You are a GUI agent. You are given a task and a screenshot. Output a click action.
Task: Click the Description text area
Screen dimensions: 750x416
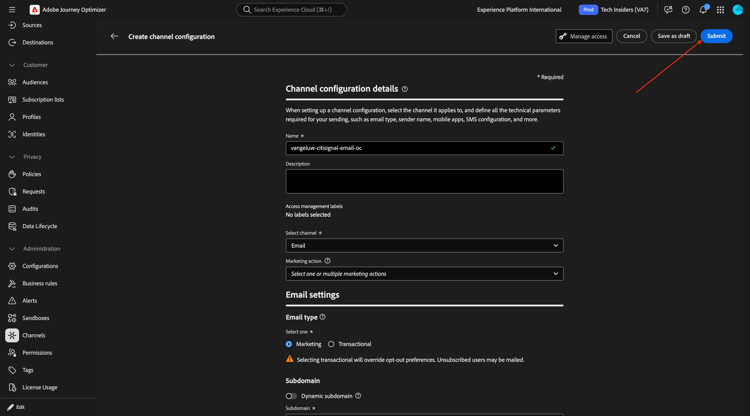(x=424, y=181)
